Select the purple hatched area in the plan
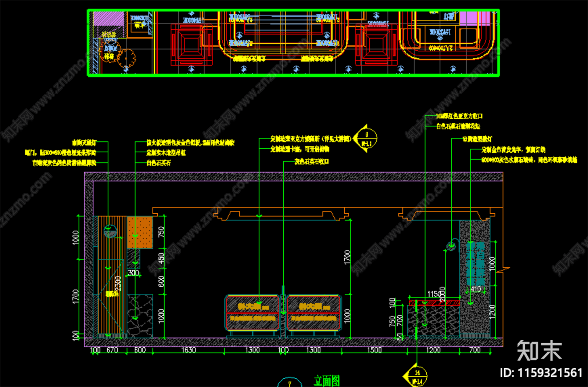Image resolution: width=588 pixels, height=387 pixels. click(x=108, y=19)
